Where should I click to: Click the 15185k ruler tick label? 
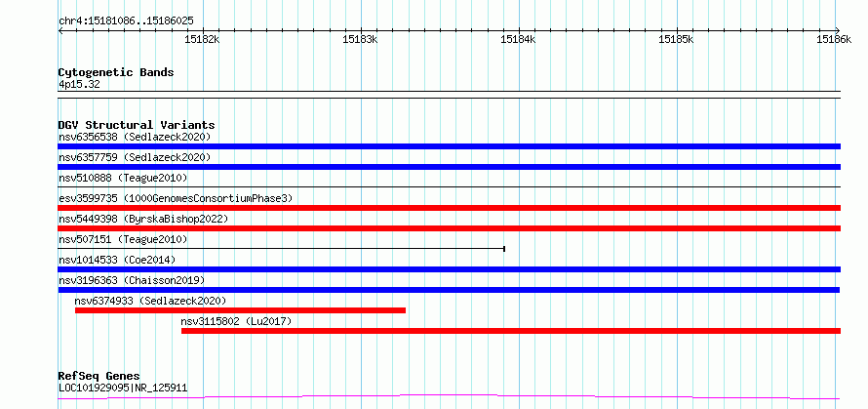tap(676, 39)
